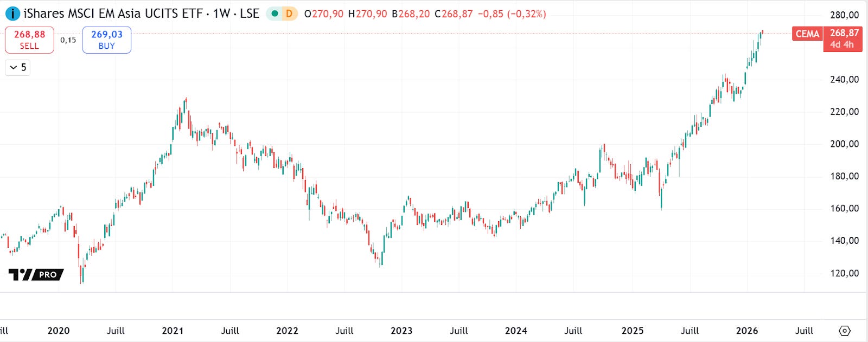Click the TradingView PRO logo
This screenshot has height=342, width=868.
[36, 275]
